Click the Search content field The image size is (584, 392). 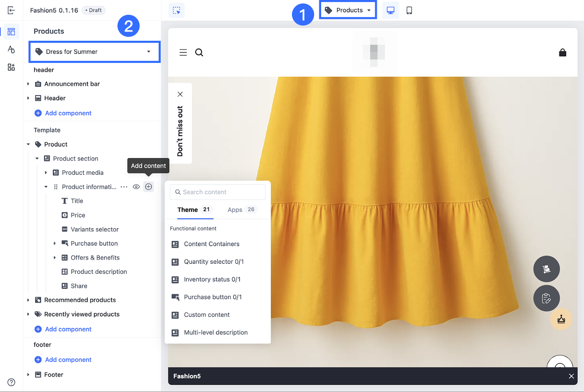218,192
